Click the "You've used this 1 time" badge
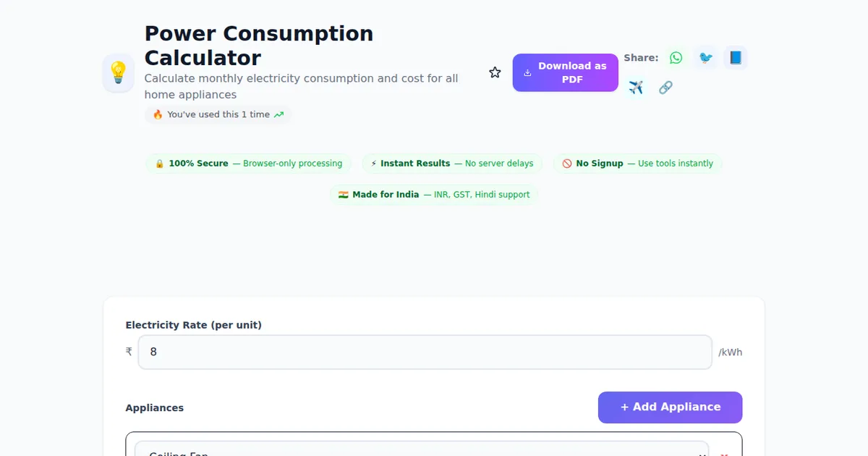 point(218,114)
